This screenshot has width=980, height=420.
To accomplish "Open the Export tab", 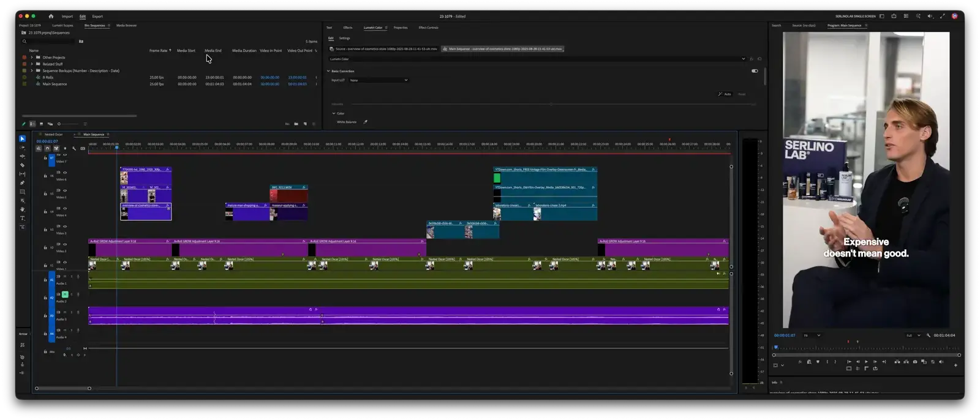I will 97,17.
